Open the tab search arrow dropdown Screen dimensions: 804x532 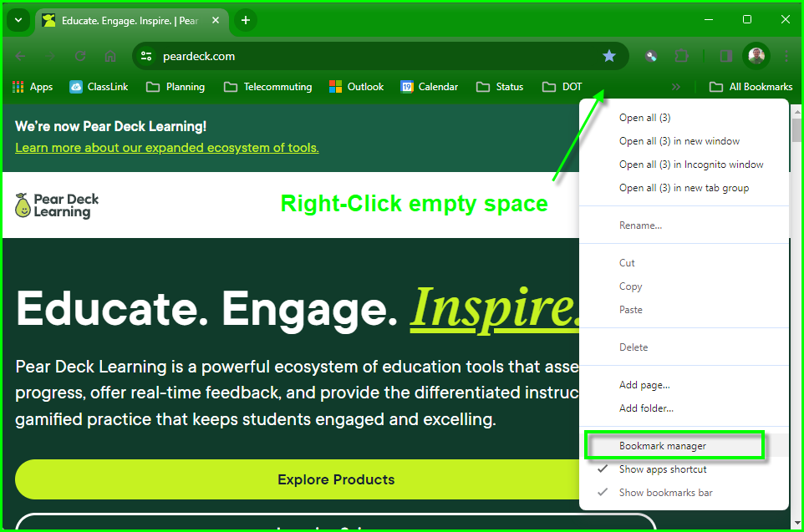click(18, 19)
